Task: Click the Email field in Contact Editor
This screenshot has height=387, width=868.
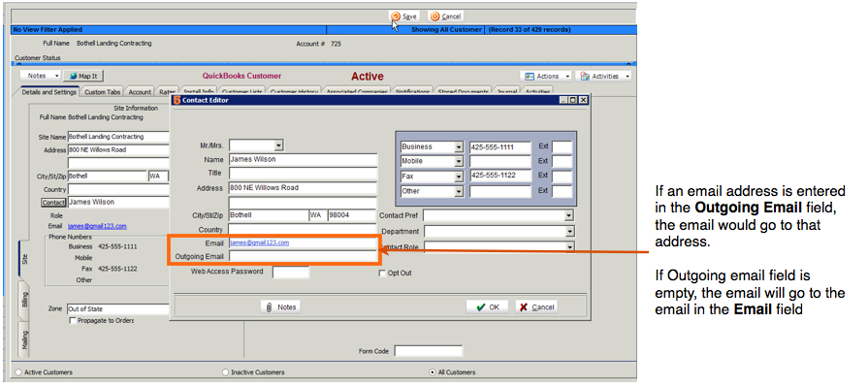Action: (x=303, y=242)
